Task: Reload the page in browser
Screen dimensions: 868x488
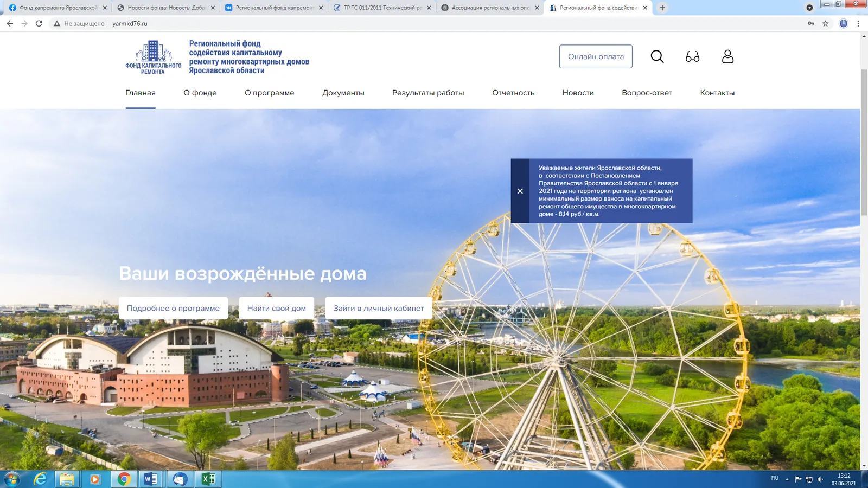Action: (39, 23)
